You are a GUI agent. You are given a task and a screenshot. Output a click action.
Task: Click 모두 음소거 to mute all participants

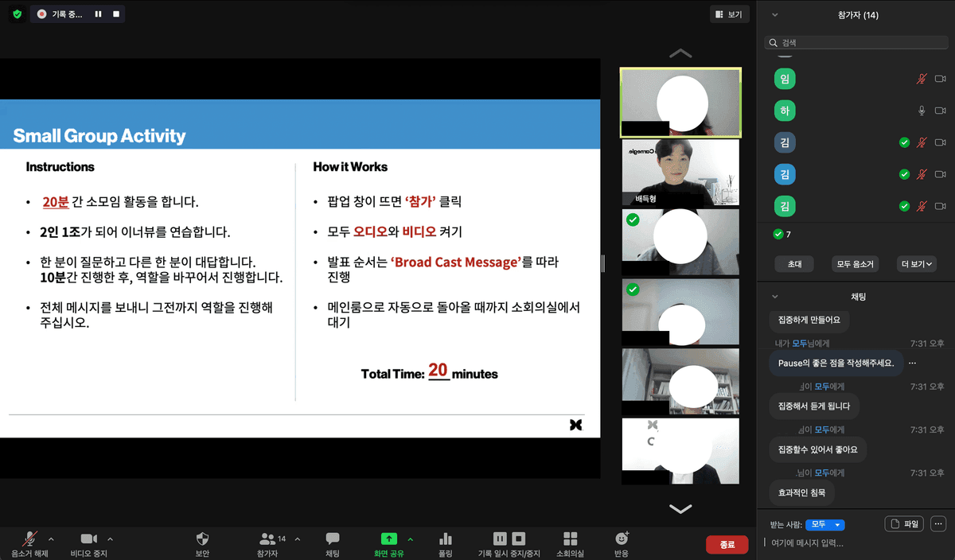855,263
